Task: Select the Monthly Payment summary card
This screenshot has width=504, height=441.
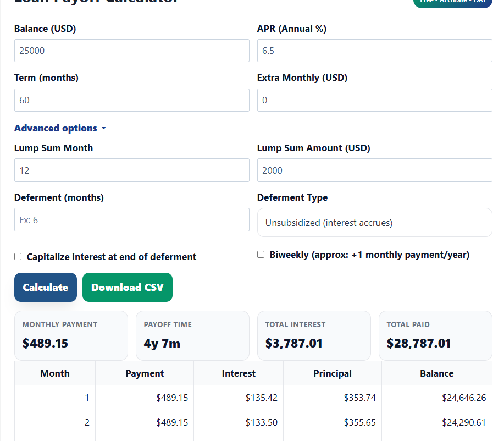Action: [71, 335]
